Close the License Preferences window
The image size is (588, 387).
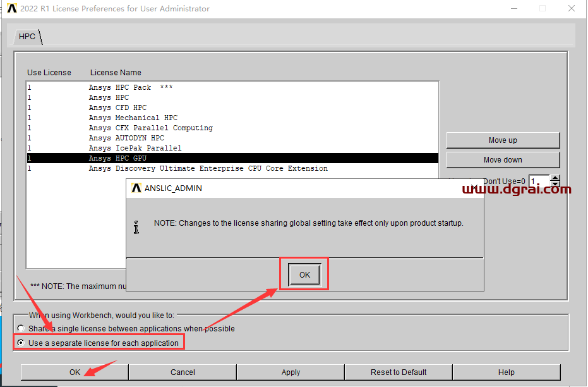point(572,8)
